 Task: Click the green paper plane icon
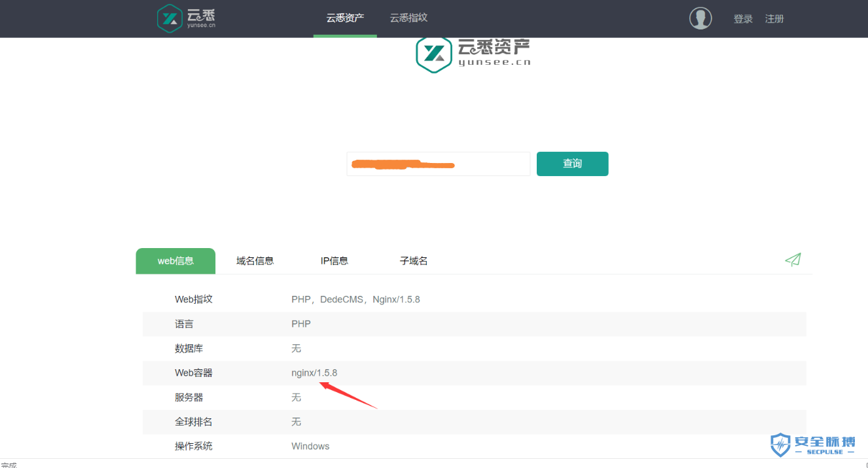[793, 260]
